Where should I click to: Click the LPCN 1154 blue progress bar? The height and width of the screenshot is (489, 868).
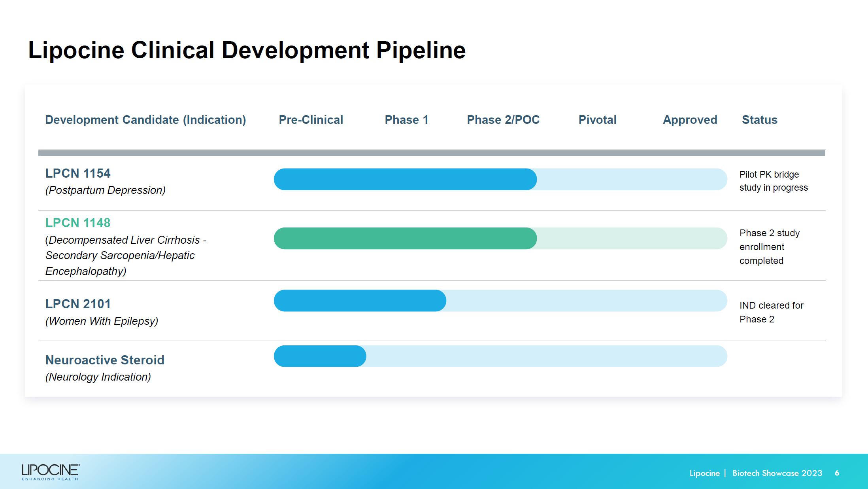[405, 179]
